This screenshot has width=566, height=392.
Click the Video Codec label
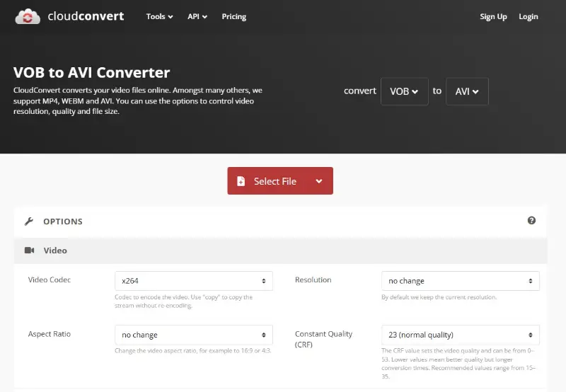click(x=50, y=279)
